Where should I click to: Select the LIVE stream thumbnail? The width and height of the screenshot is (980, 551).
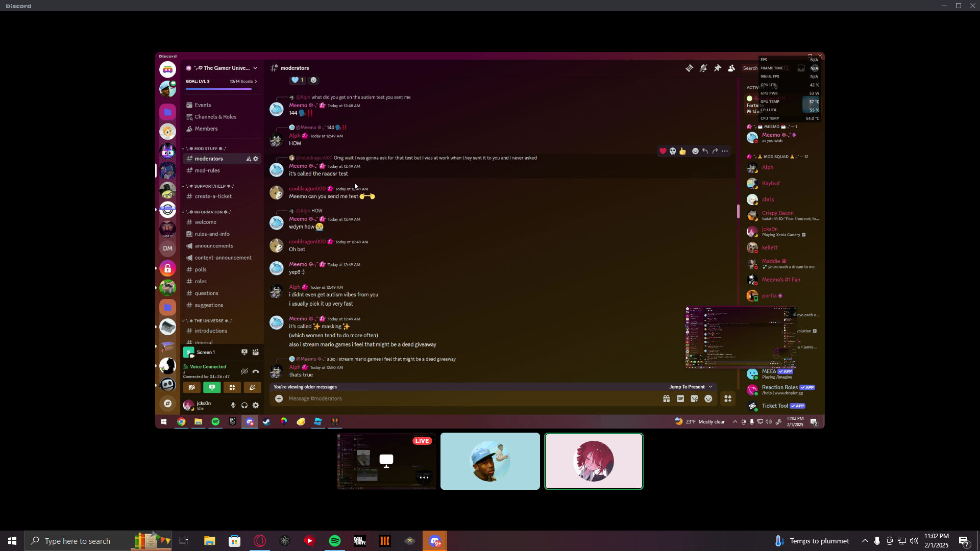[386, 461]
